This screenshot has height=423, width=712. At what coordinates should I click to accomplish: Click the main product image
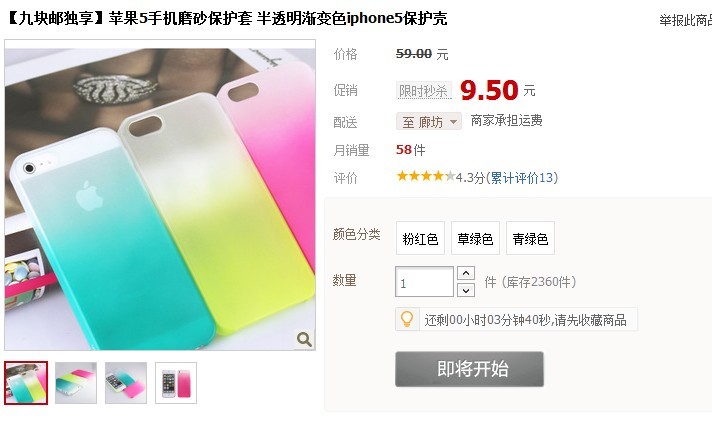point(160,195)
